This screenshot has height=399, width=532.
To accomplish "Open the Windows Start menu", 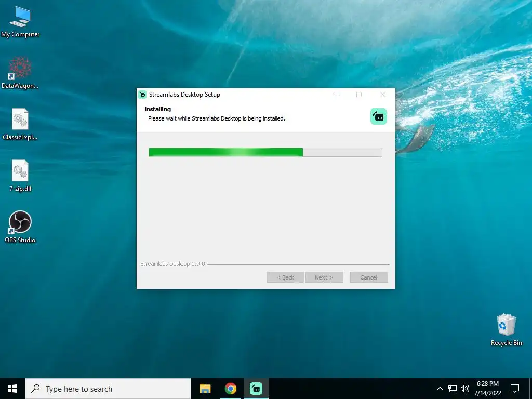I will tap(12, 389).
